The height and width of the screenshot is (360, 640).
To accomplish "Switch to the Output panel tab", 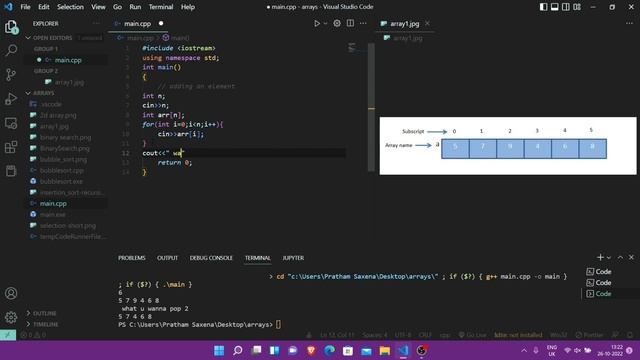I will coord(167,258).
